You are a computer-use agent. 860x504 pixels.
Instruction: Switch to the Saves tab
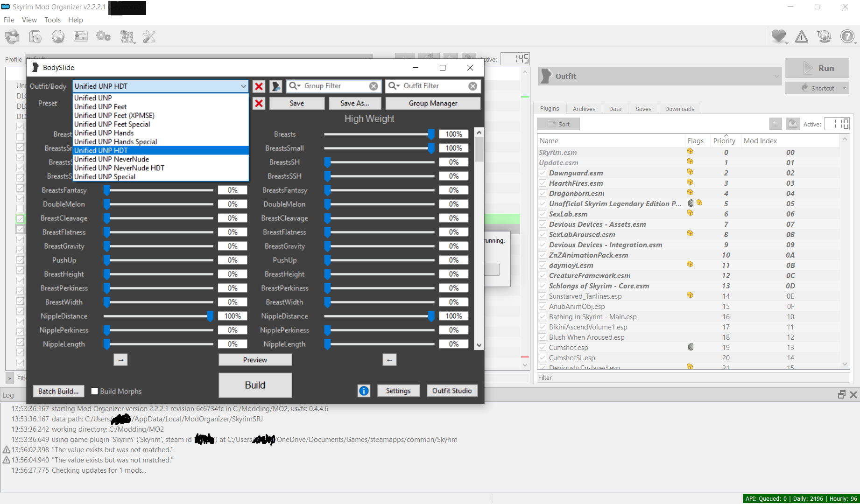[x=643, y=109]
